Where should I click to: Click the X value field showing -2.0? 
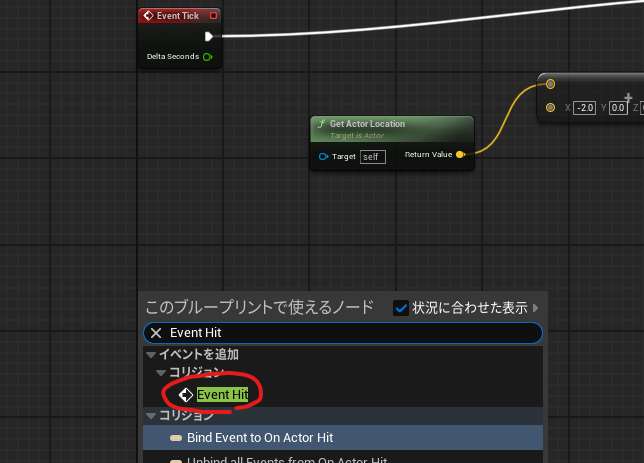tap(584, 108)
